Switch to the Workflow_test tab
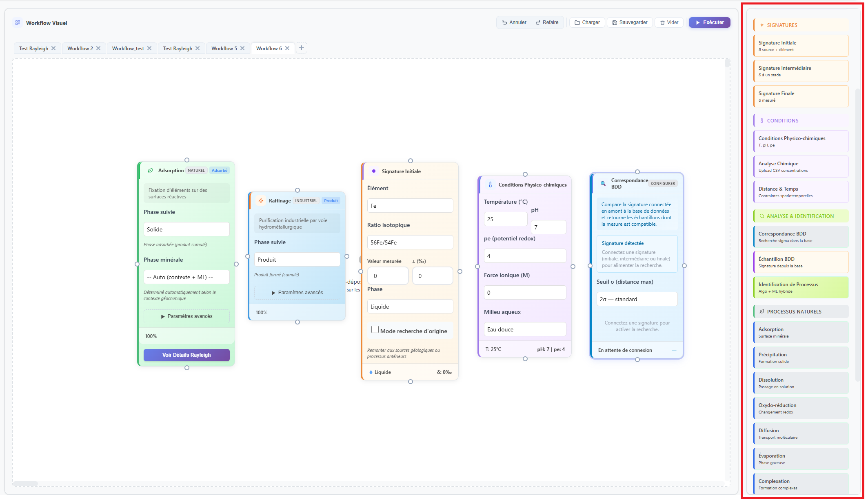Viewport: 868px width, 500px height. tap(128, 49)
